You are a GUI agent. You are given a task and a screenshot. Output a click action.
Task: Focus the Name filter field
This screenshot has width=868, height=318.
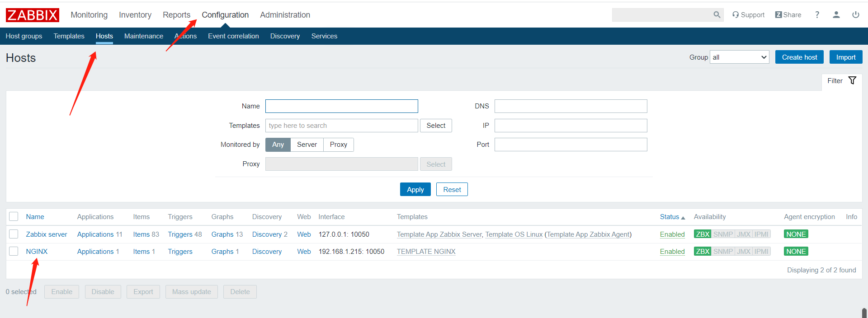coord(342,106)
